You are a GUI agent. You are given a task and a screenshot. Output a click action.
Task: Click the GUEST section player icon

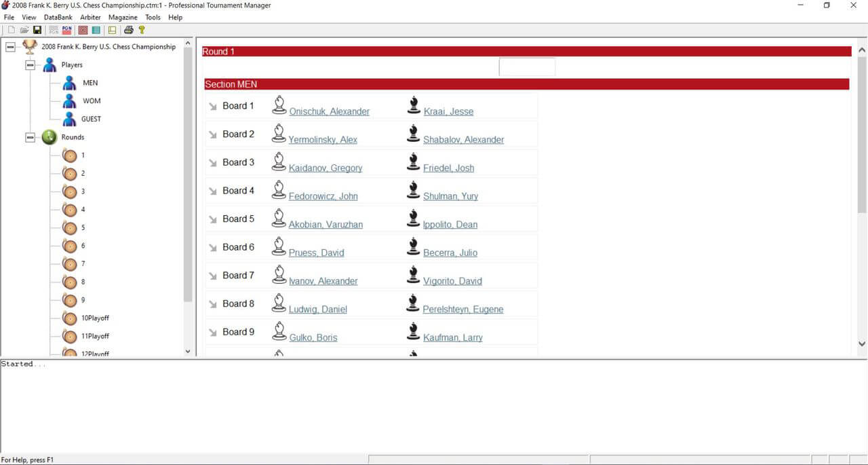[69, 119]
